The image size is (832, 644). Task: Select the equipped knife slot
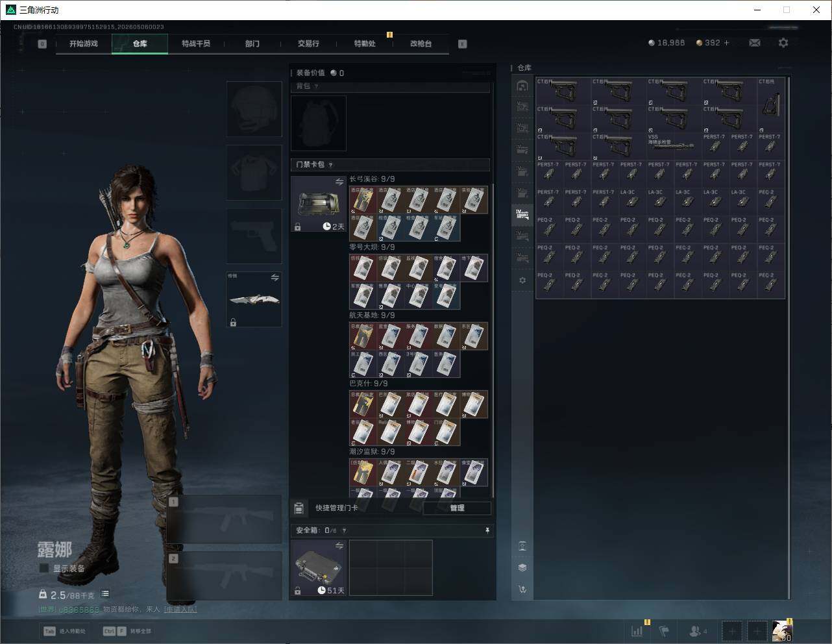pyautogui.click(x=254, y=299)
